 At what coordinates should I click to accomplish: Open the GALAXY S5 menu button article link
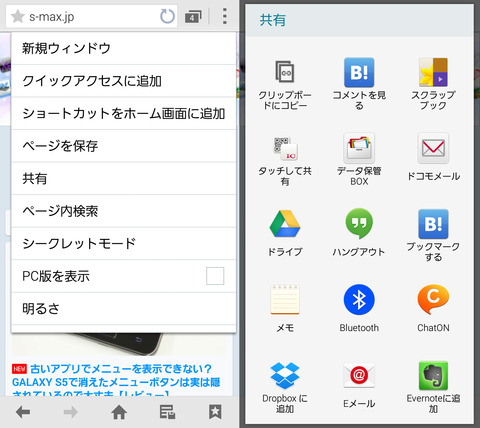pos(116,382)
